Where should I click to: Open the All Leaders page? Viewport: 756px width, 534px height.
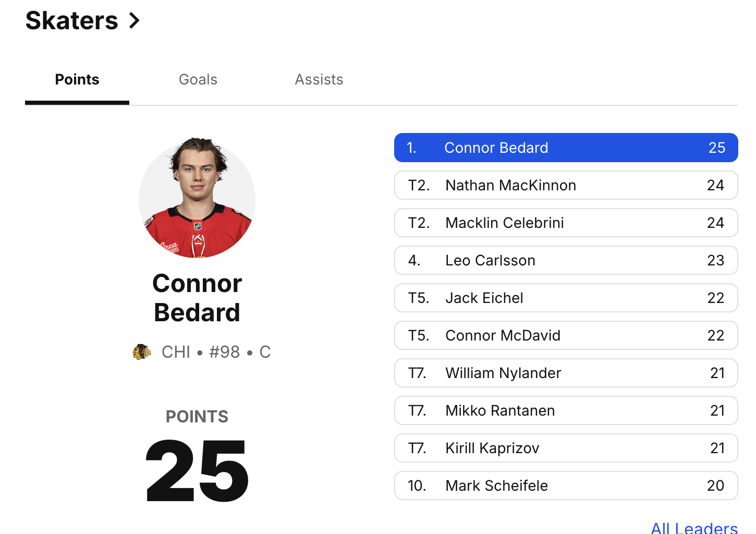693,528
